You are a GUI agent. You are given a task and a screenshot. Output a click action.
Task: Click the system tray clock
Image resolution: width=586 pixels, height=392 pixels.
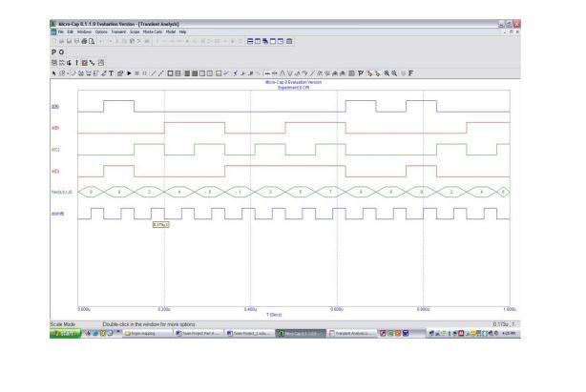pos(509,334)
